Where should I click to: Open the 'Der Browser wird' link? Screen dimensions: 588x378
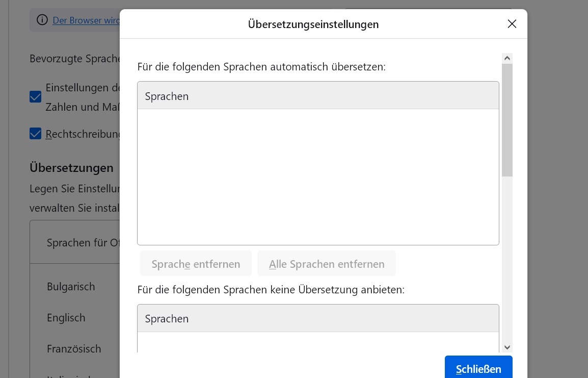(86, 20)
